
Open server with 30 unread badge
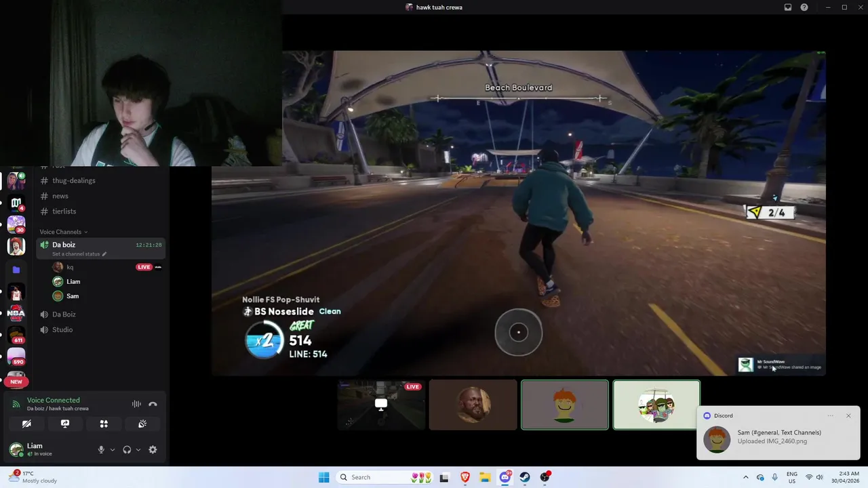point(16,224)
